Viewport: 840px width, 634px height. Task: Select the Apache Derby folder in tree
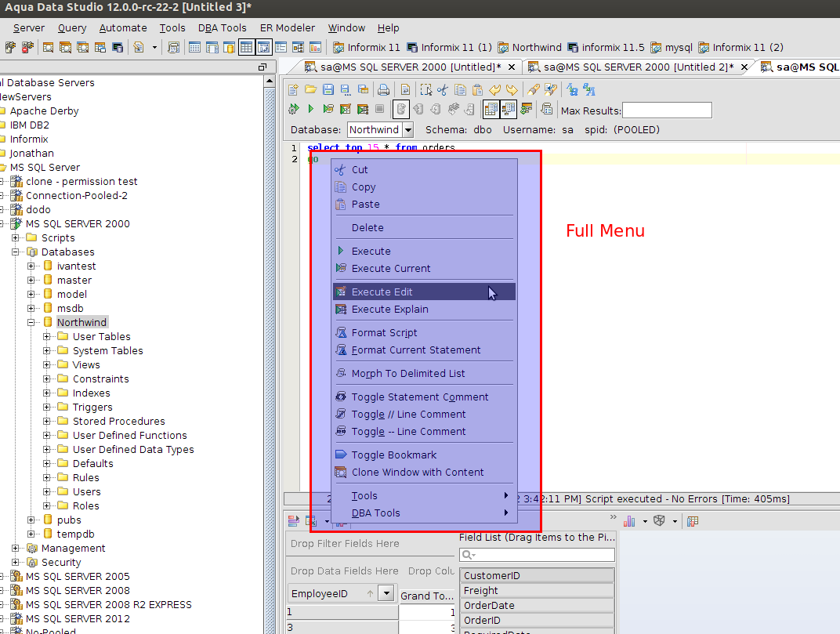[x=44, y=111]
